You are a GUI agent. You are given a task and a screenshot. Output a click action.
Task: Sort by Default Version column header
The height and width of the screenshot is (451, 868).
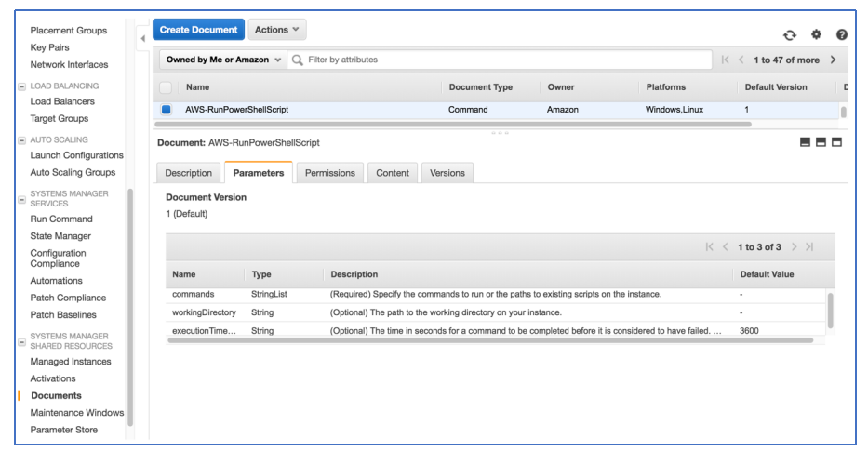point(776,87)
